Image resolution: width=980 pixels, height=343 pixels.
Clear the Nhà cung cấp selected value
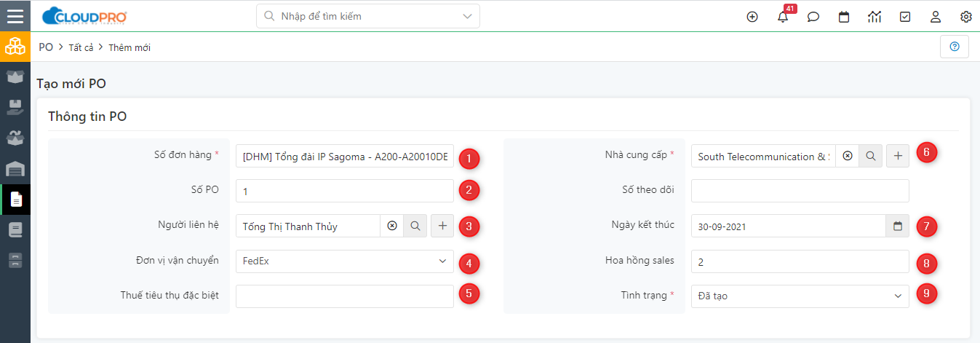pyautogui.click(x=847, y=156)
